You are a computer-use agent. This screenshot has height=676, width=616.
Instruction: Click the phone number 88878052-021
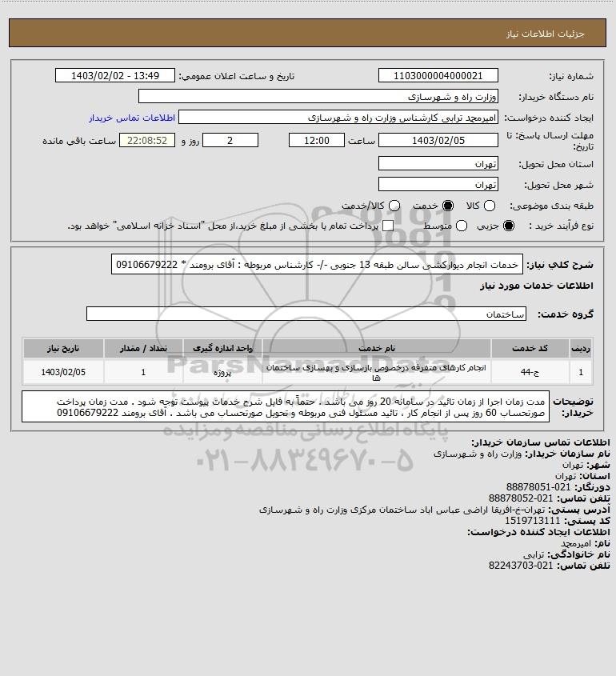point(521,498)
